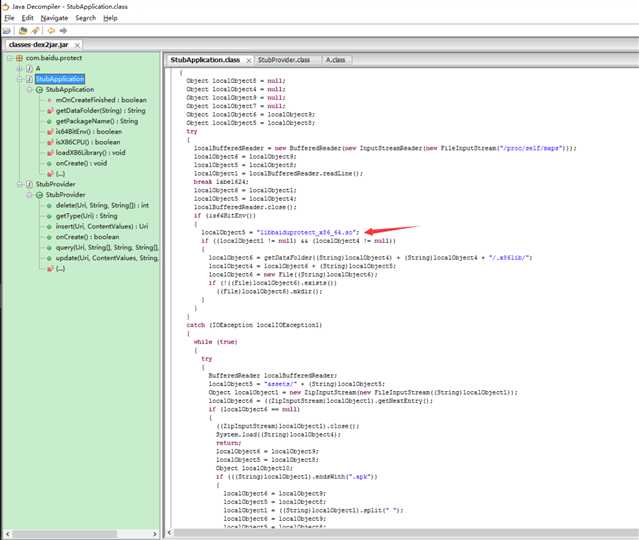Select the highlighted StubApplication tree item
The height and width of the screenshot is (540, 639).
(60, 79)
